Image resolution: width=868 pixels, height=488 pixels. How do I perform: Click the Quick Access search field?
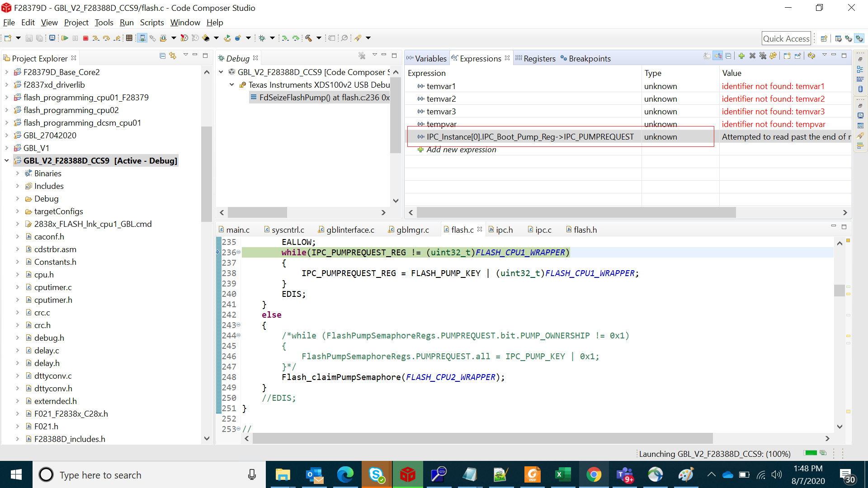coord(786,39)
